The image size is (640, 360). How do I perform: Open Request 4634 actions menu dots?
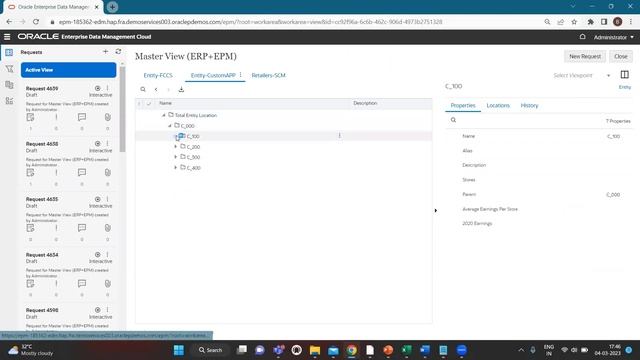107,255
